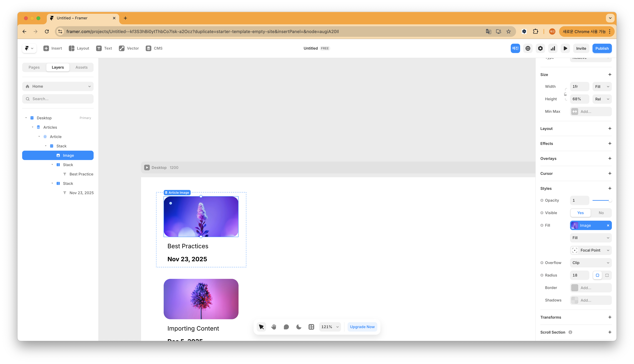634x364 pixels.
Task: Collapse the Articles layer tree item
Action: tap(32, 127)
